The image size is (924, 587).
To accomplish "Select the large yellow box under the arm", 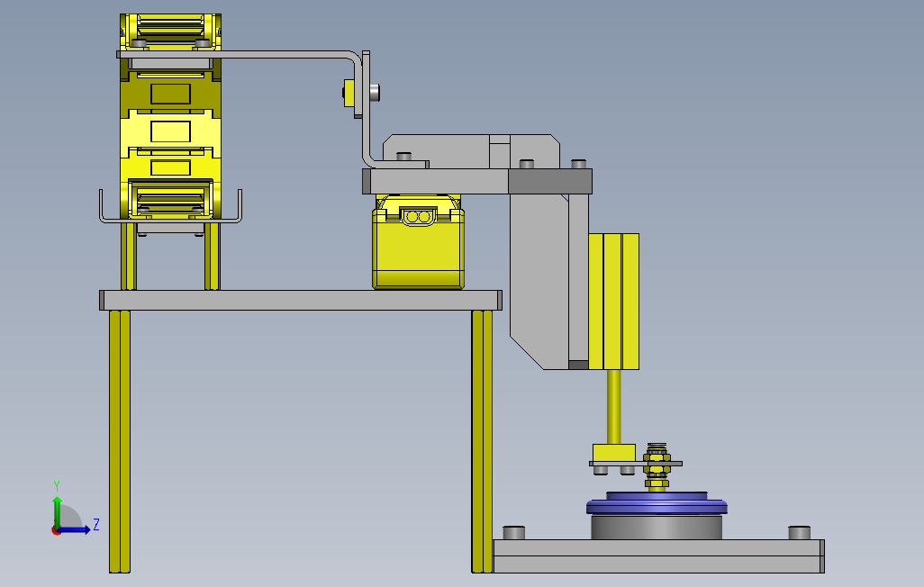I will pyautogui.click(x=418, y=248).
